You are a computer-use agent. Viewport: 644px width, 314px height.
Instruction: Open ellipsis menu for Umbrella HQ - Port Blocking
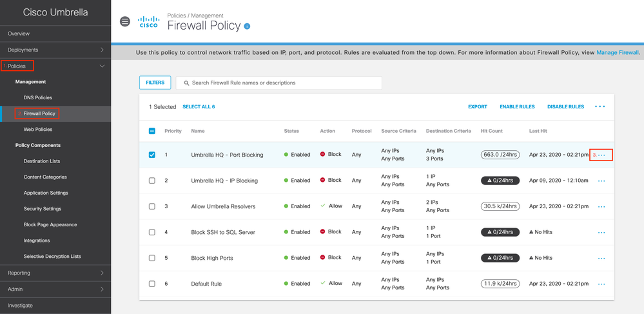601,155
